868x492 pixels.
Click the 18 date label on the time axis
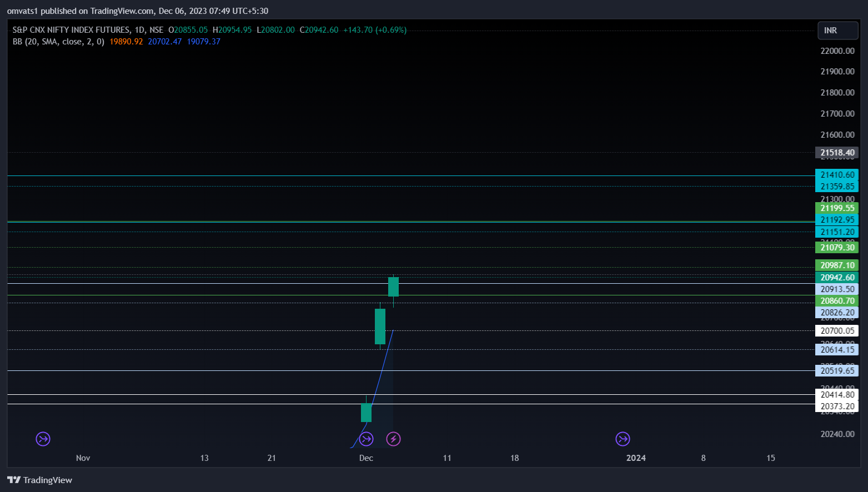pos(515,458)
